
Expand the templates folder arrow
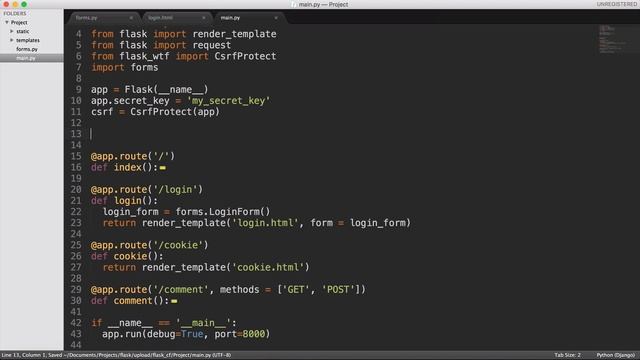12,40
